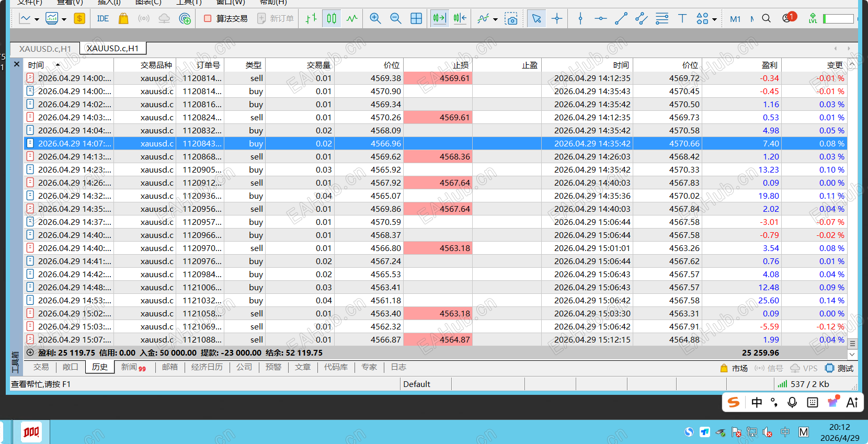
Task: Click the yellow dollar sign icon
Action: click(x=79, y=19)
